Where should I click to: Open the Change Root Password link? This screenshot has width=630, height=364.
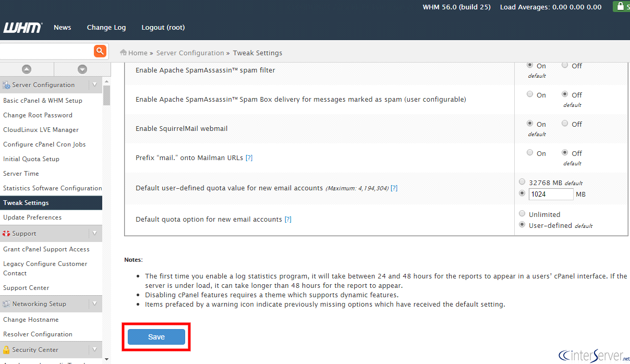(x=38, y=115)
